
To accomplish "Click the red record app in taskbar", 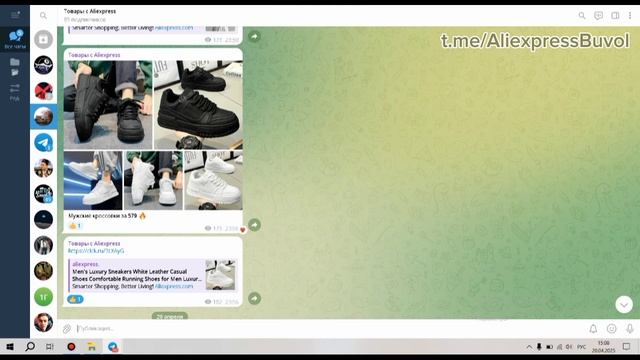I will (71, 347).
